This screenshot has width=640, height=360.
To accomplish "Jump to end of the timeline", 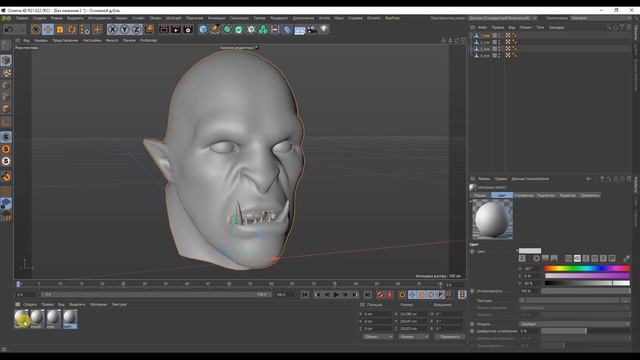I will pos(367,294).
